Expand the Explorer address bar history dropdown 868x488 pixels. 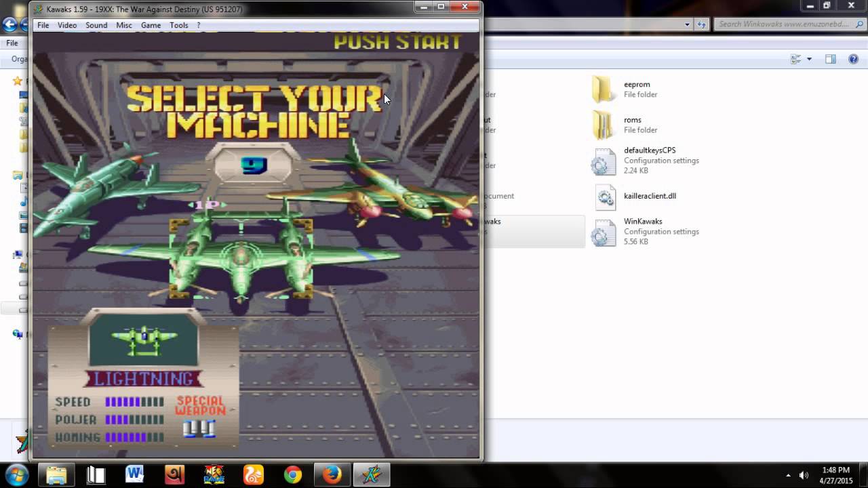[687, 24]
